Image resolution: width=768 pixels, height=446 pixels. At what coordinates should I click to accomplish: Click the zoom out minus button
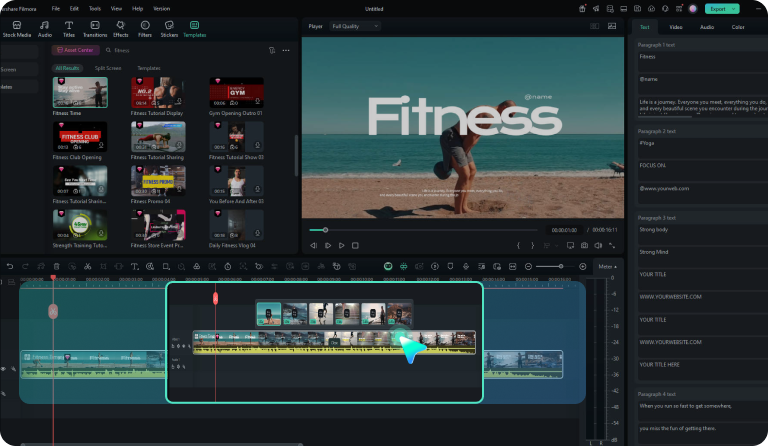pyautogui.click(x=528, y=266)
